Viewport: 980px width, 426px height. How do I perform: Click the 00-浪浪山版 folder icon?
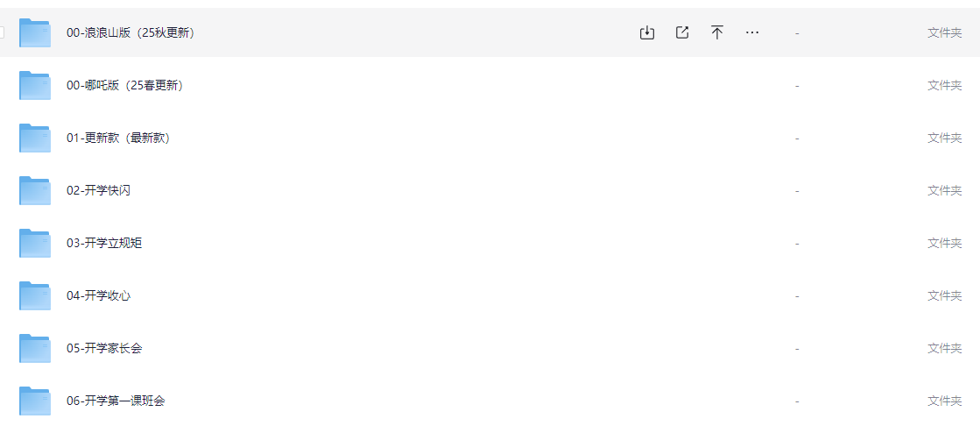point(35,32)
